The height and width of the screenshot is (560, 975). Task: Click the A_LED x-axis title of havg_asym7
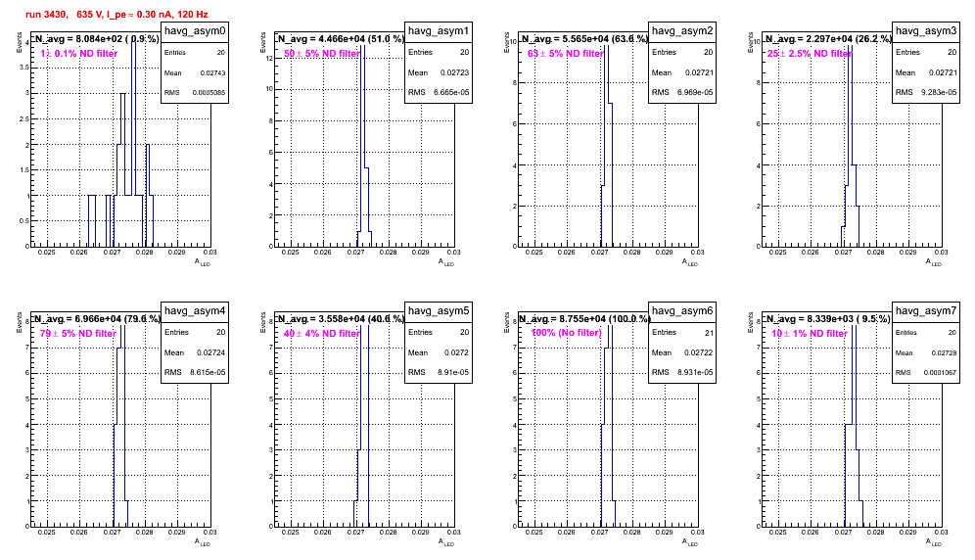(x=934, y=542)
